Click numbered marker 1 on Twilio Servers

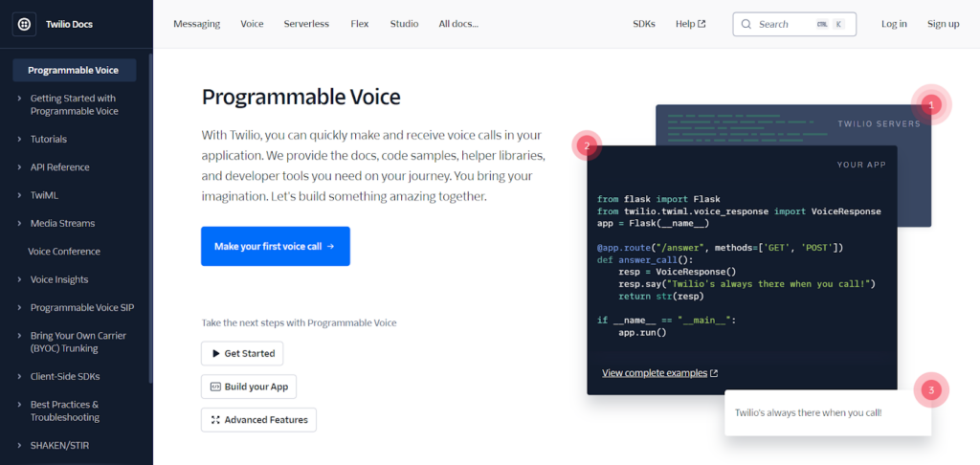pos(929,103)
